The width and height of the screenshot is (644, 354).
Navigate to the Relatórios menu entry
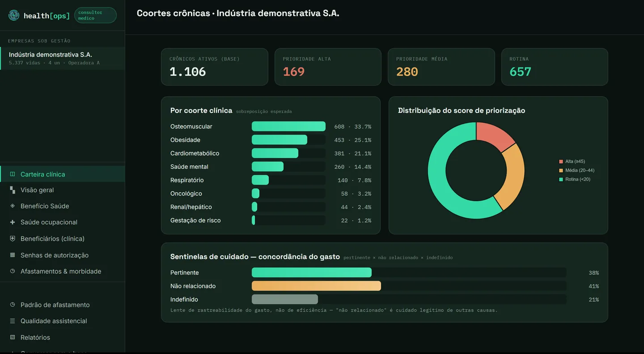tap(63, 337)
